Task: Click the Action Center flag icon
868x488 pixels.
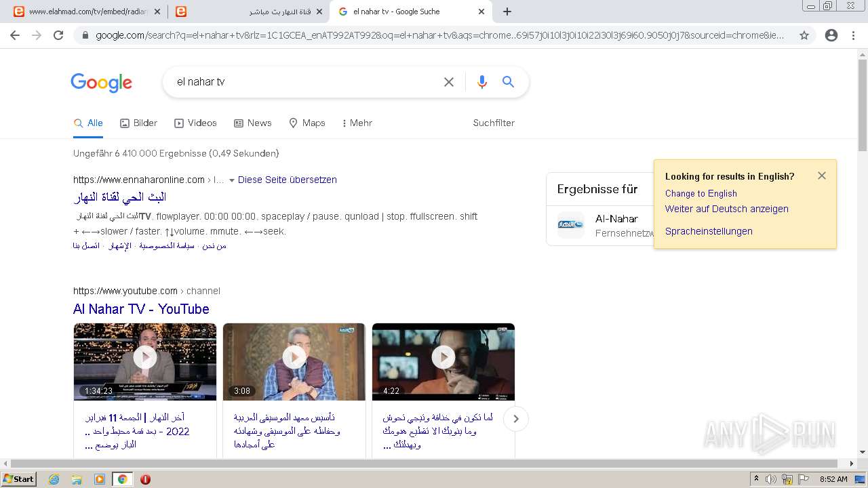Action: point(804,479)
